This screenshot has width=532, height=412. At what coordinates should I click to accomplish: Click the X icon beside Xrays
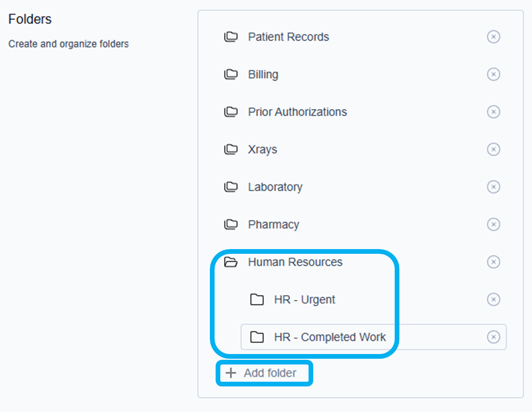(493, 149)
